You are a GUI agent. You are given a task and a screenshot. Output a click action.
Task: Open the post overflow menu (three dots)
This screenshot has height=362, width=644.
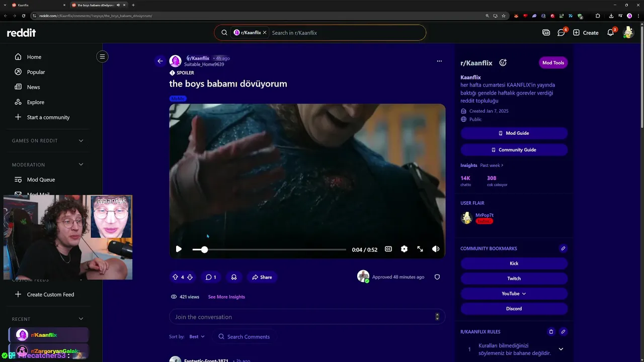pyautogui.click(x=439, y=61)
